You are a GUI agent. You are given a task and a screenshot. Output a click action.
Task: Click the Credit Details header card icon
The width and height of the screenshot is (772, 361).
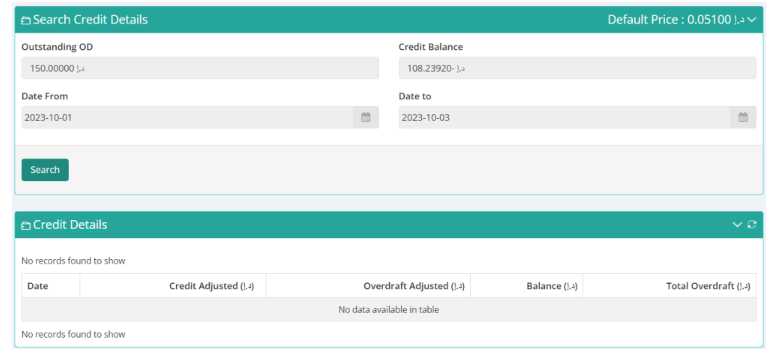26,226
